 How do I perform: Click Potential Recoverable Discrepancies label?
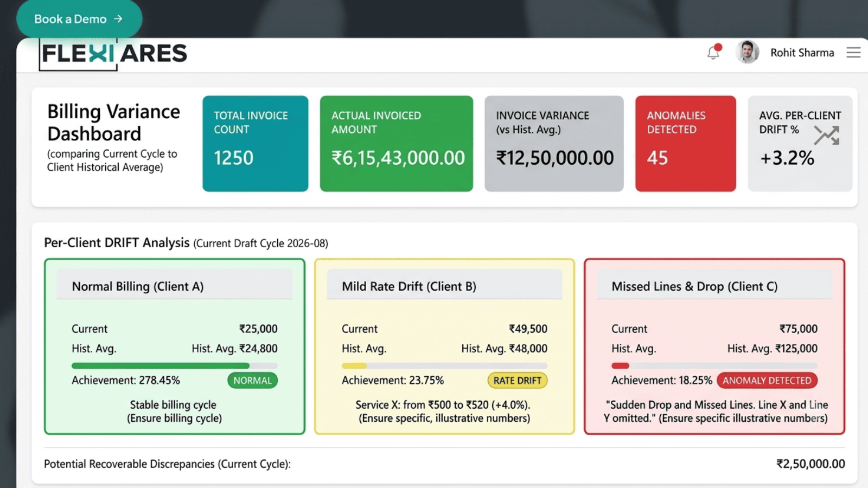click(x=167, y=464)
